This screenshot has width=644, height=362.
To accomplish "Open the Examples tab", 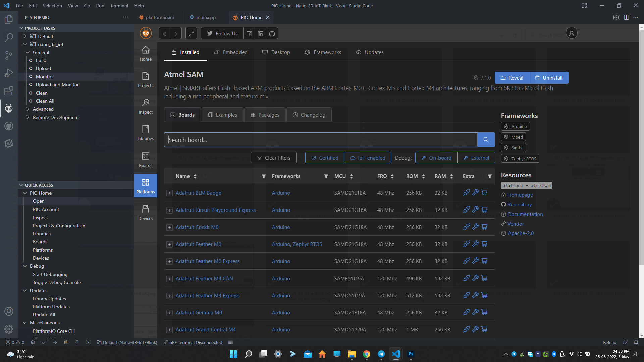I will click(222, 115).
